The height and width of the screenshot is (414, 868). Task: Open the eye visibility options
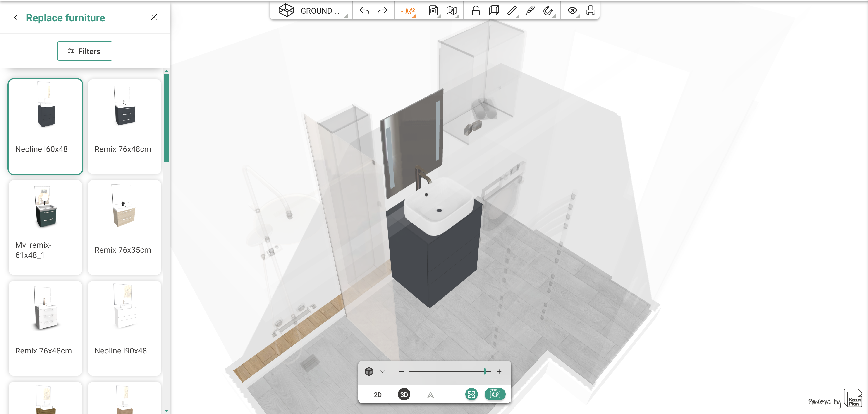(x=572, y=11)
